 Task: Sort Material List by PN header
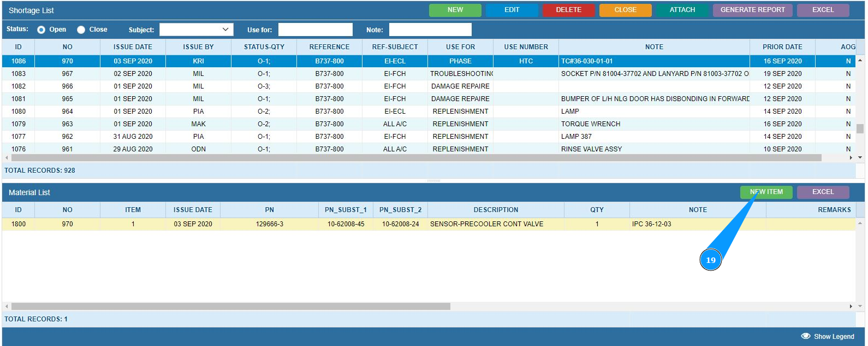(269, 210)
